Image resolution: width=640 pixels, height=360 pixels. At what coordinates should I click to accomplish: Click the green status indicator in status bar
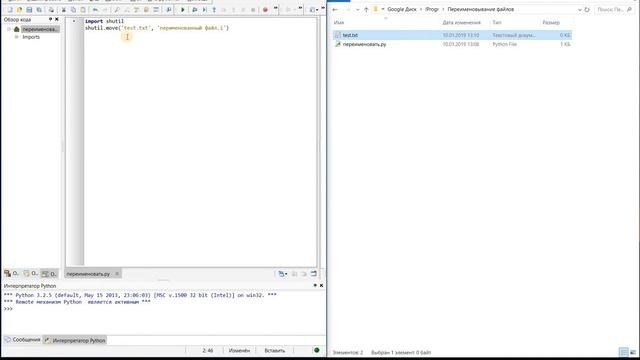(317, 350)
